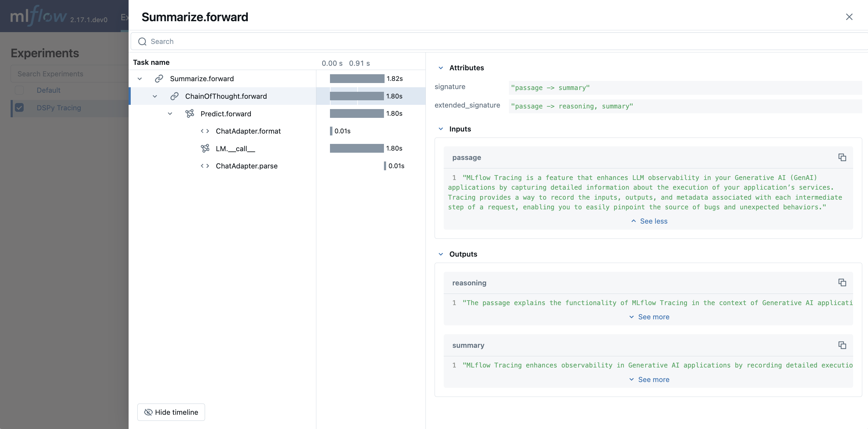Click See less under the passage
Image resolution: width=868 pixels, height=429 pixels.
649,221
